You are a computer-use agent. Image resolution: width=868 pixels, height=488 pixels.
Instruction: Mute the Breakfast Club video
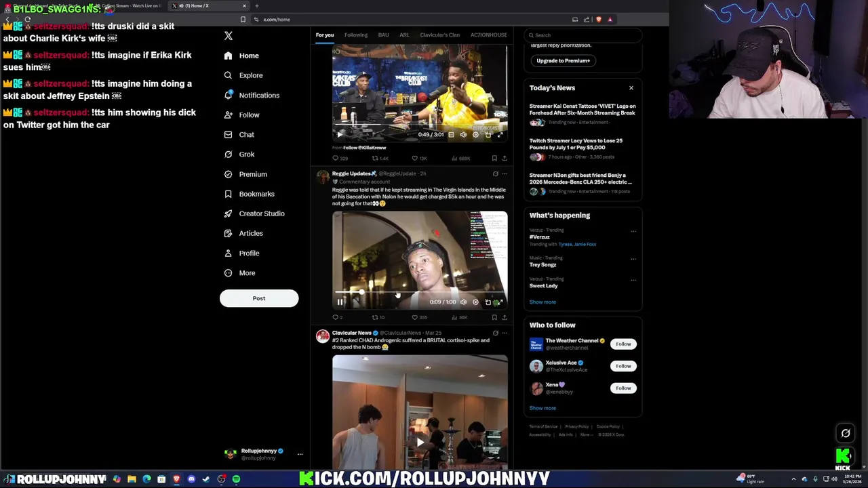pyautogui.click(x=463, y=135)
